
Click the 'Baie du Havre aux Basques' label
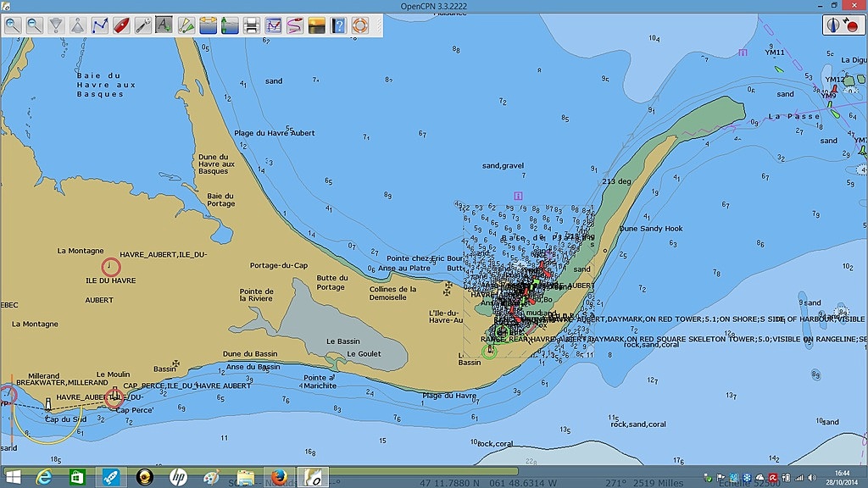pos(106,85)
